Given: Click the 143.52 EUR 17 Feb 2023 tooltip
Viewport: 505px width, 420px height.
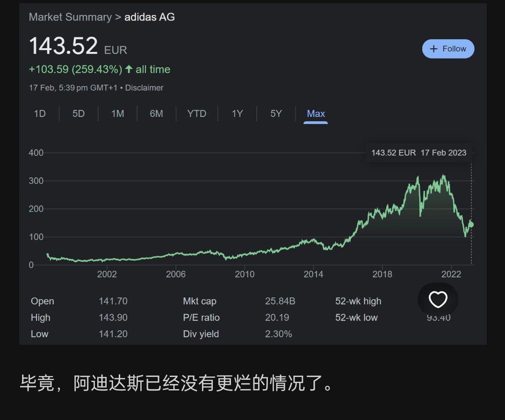Looking at the screenshot, I should tap(418, 152).
